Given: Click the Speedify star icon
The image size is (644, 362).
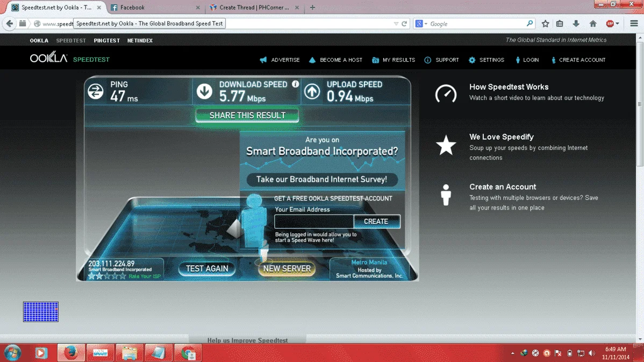Looking at the screenshot, I should pos(446,146).
